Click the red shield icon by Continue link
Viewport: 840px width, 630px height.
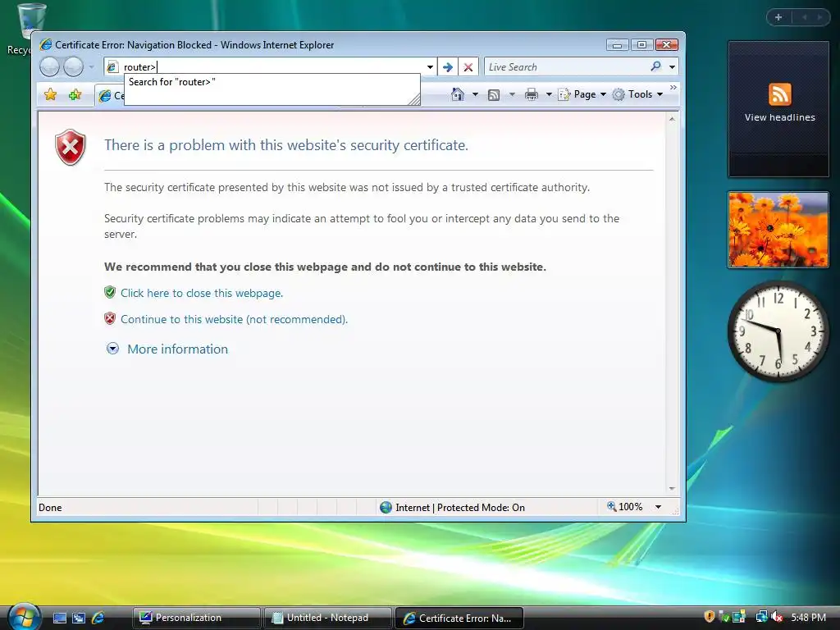[x=110, y=319]
